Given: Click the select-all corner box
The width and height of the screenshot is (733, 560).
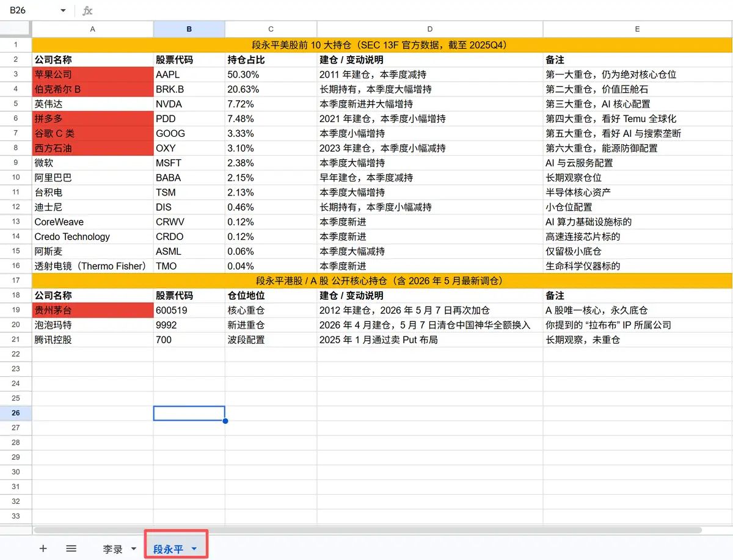Looking at the screenshot, I should point(16,29).
